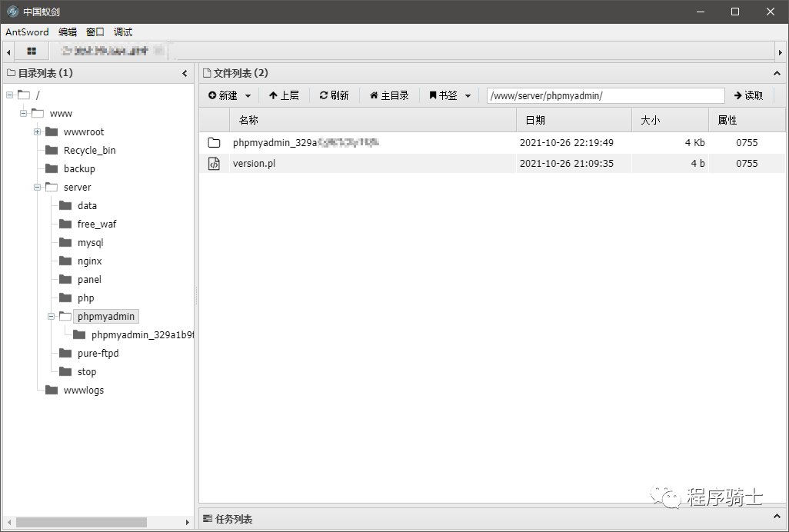Click the left tab-scroll arrow

tap(8, 52)
